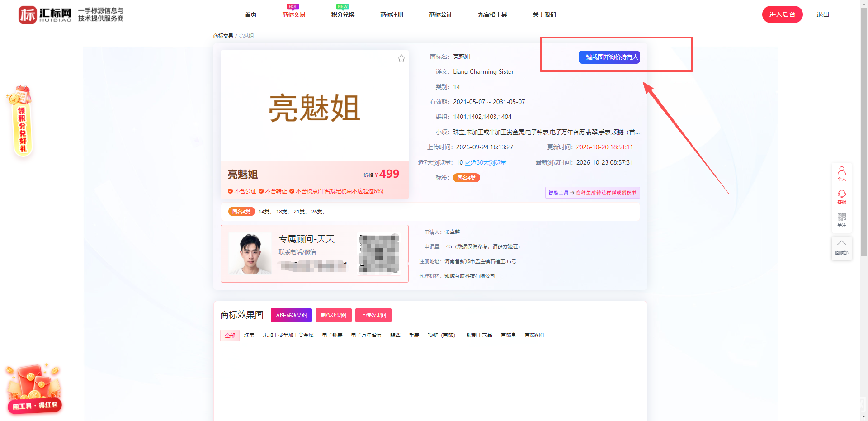
Task: Select 18类 in the same-name list
Action: pyautogui.click(x=282, y=212)
